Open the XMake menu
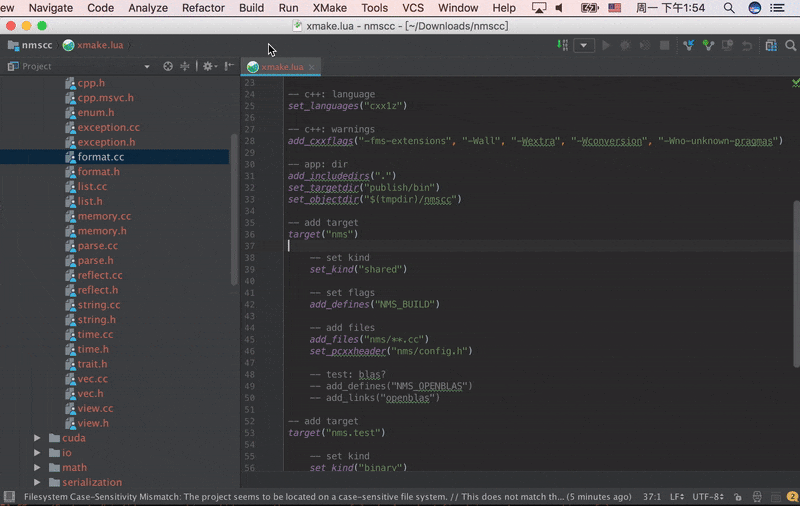The image size is (800, 506). pos(330,8)
